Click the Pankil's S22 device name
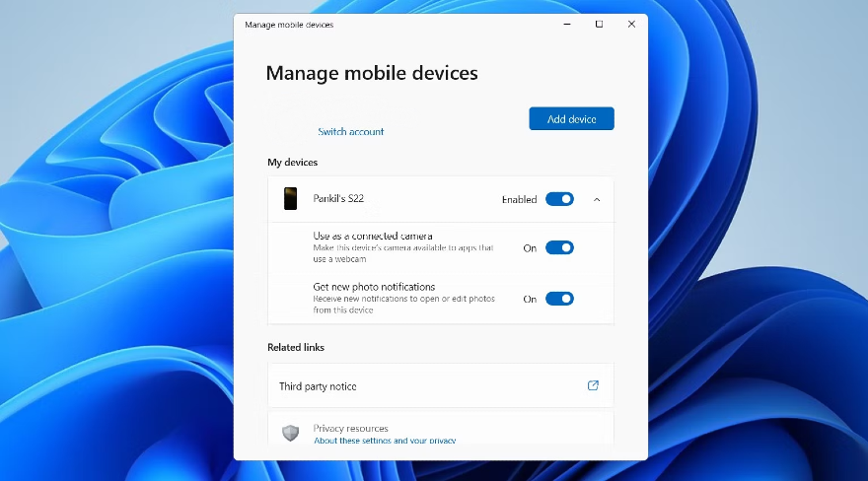Screen dimensions: 868x481 click(338, 198)
